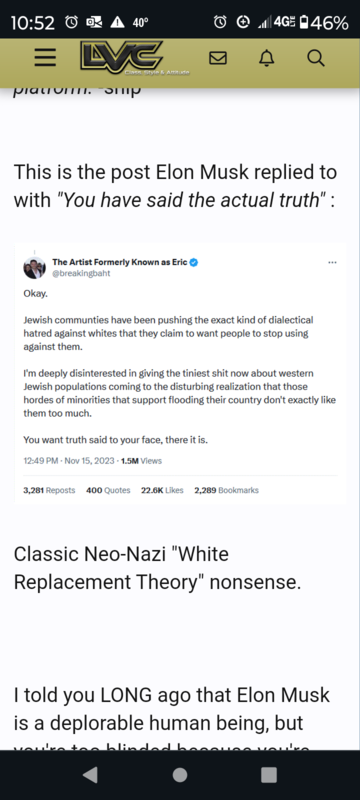Open the tweet's 12:49 PM timestamp
Viewport: 360px width, 800px height.
tap(42, 461)
